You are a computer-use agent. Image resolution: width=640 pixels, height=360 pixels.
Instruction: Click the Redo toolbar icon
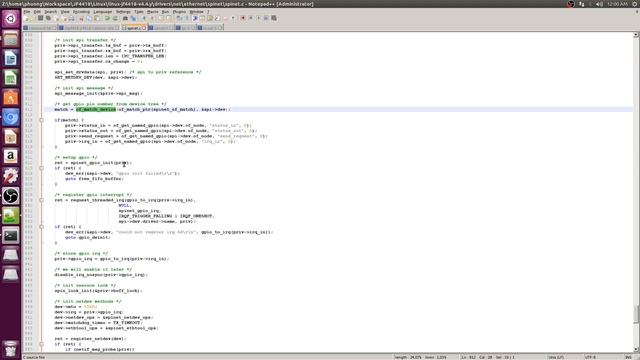tap(115, 18)
